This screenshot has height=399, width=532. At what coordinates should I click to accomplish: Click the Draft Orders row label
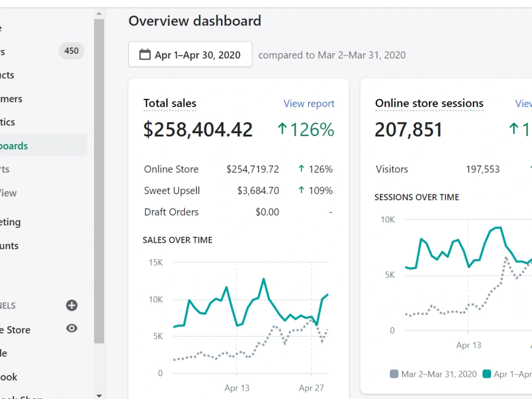pyautogui.click(x=171, y=212)
